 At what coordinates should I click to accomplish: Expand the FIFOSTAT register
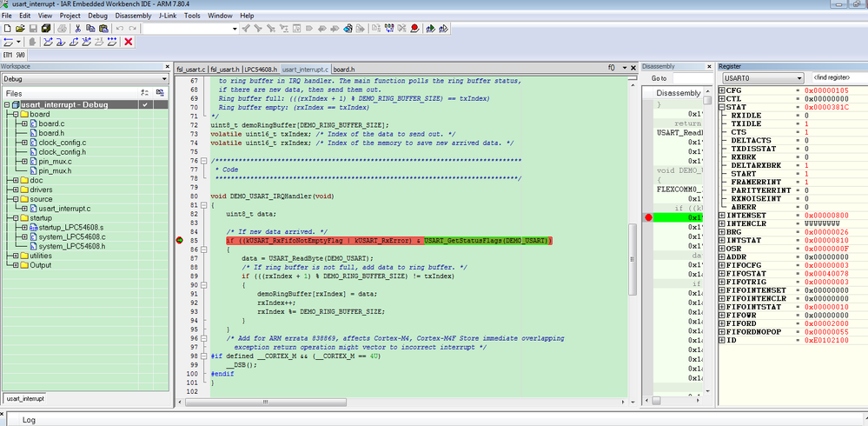[722, 273]
